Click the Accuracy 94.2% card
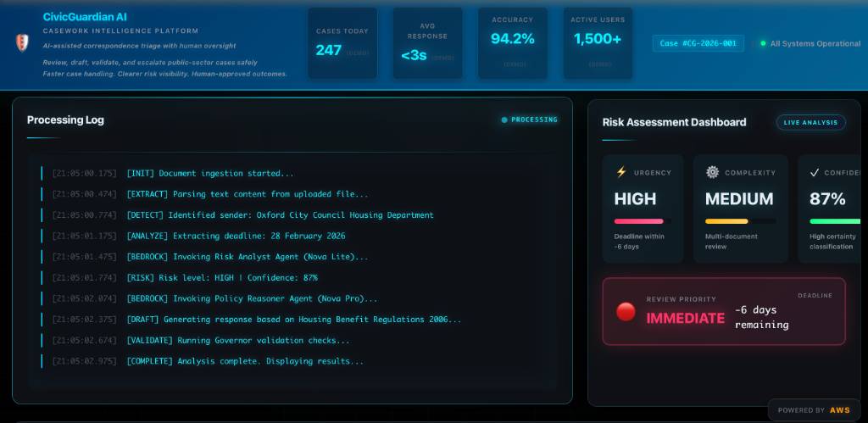This screenshot has height=423, width=868. click(513, 43)
